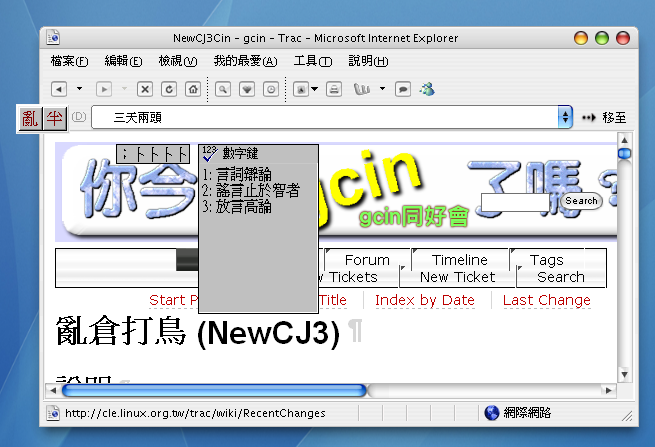
Task: Toggle the 數字鍵 checkmark option
Action: coord(209,155)
